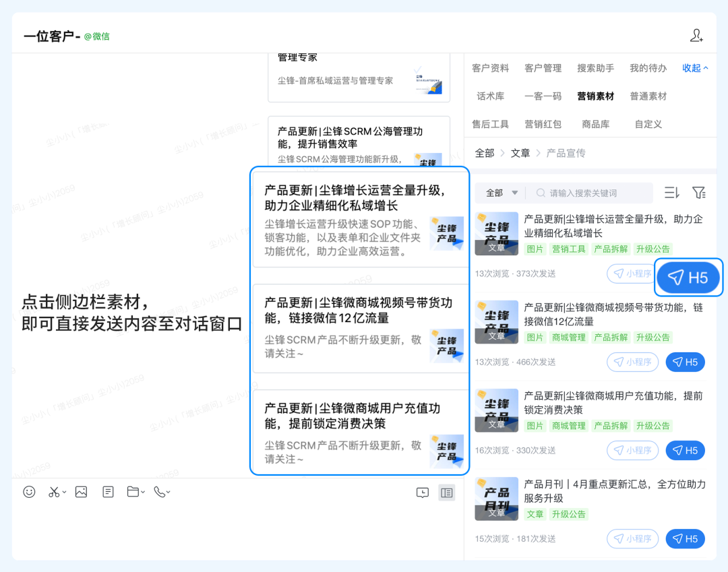
Task: Open the image send icon
Action: coord(82,492)
